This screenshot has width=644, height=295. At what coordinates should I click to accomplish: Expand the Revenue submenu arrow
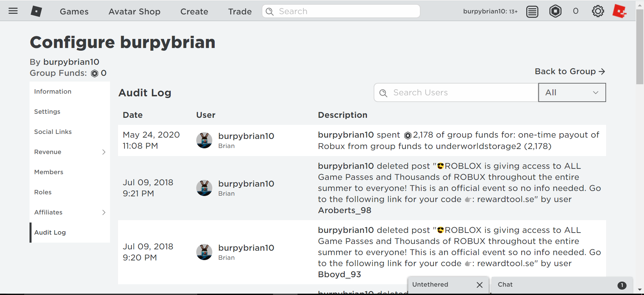104,152
